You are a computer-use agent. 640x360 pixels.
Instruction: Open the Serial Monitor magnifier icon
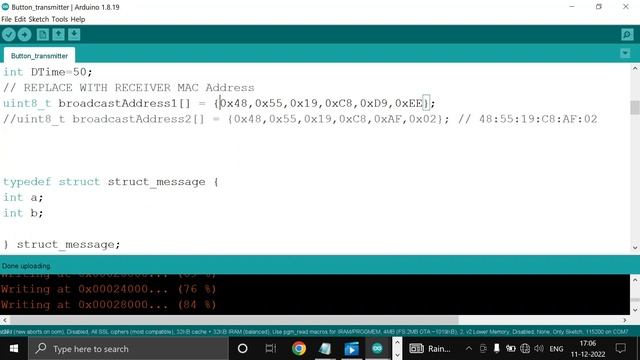tap(627, 35)
